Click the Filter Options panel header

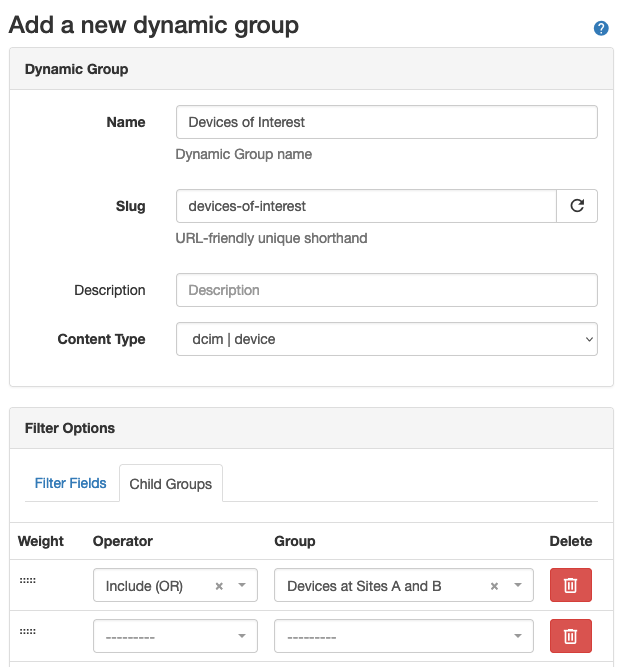tap(70, 428)
